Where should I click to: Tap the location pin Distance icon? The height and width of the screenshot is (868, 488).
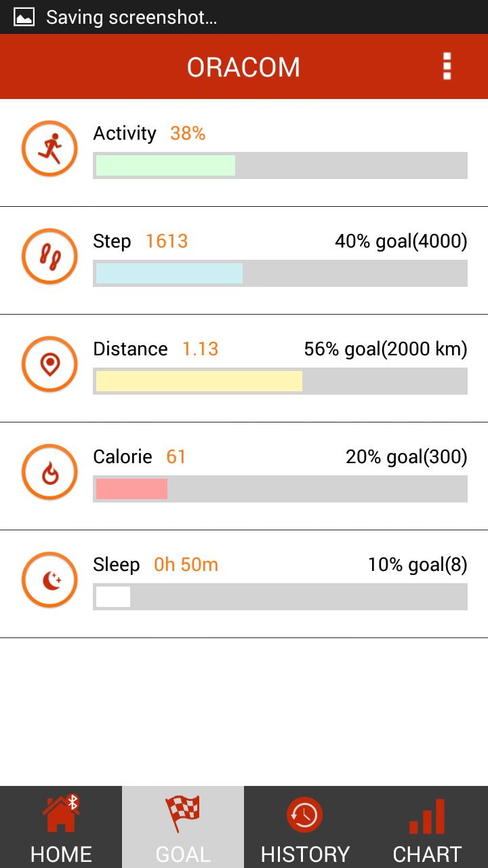click(49, 364)
